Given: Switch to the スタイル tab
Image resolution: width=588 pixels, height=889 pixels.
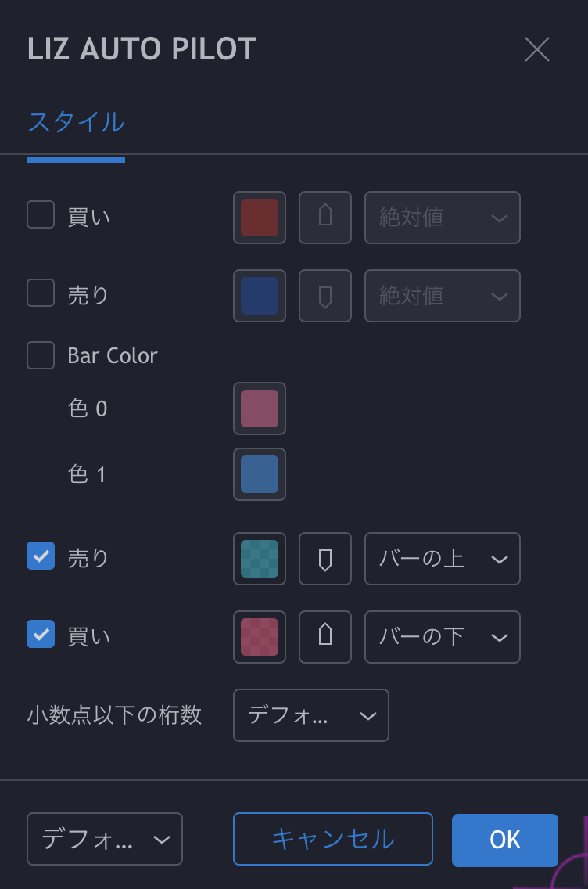Looking at the screenshot, I should pyautogui.click(x=76, y=124).
